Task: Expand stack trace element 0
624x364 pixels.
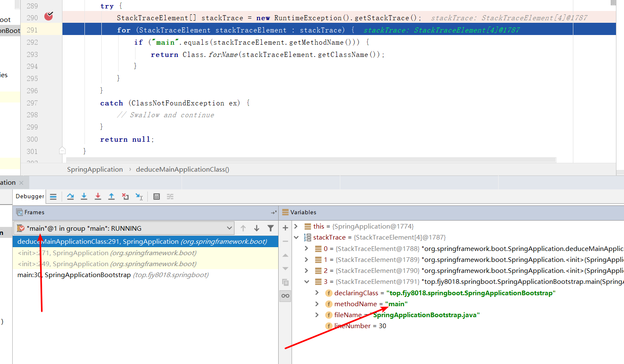Action: tap(307, 249)
